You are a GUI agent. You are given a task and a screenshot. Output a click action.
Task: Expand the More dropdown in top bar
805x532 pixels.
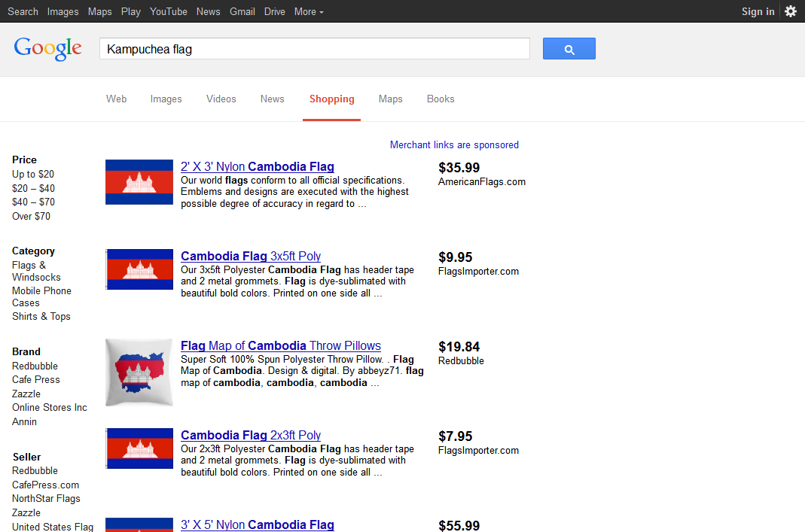point(309,11)
